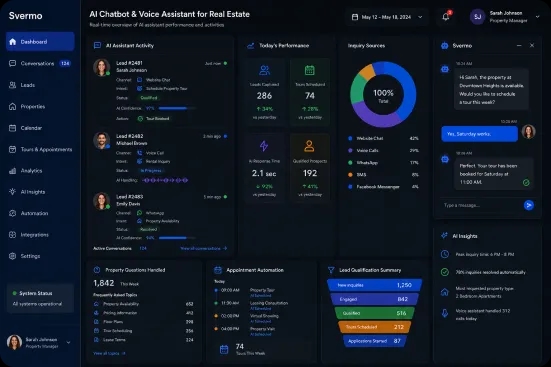Click the Settings gear icon
This screenshot has width=551, height=367.
pos(13,256)
